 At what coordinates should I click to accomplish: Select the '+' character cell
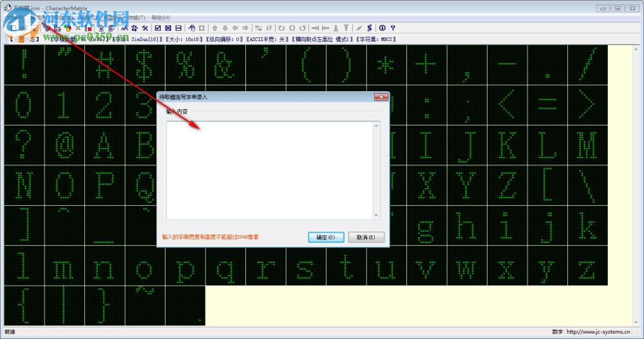tap(427, 64)
